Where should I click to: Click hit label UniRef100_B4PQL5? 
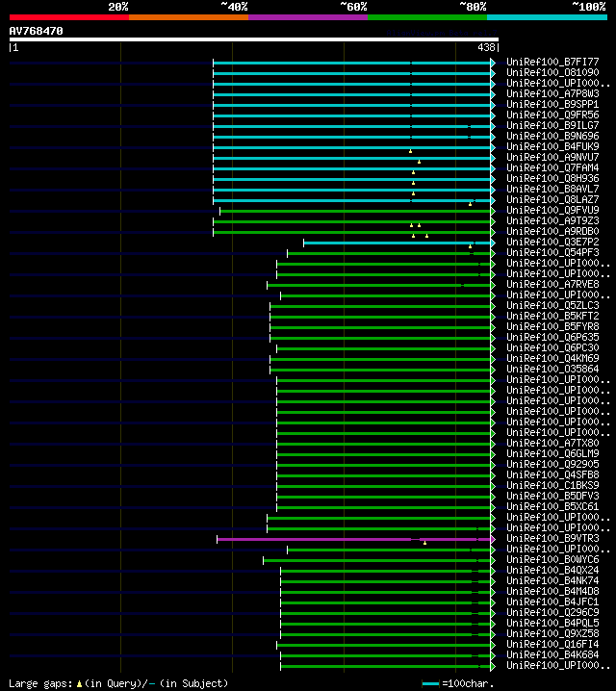552,623
